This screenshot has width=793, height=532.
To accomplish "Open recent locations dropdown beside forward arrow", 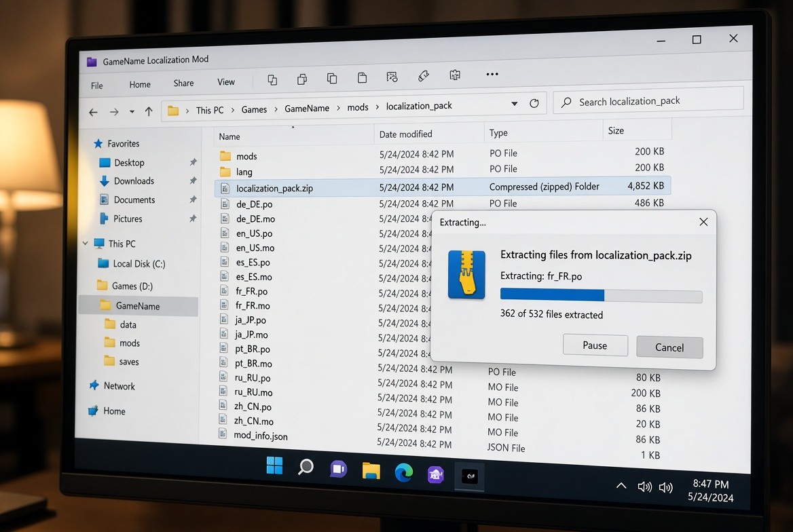I will (x=132, y=112).
